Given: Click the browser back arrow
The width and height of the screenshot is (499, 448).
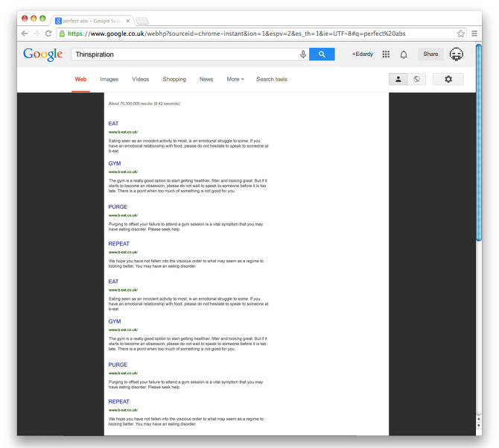Looking at the screenshot, I should coord(25,34).
